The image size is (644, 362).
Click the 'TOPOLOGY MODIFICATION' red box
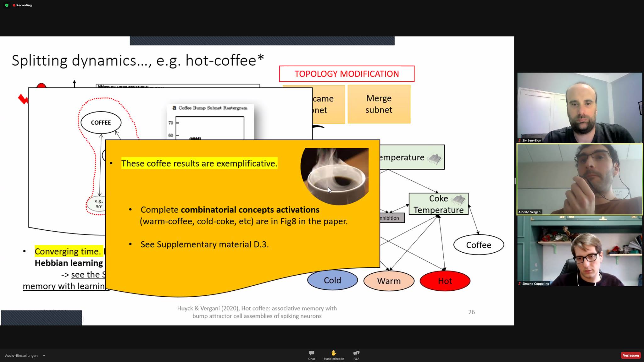[347, 74]
